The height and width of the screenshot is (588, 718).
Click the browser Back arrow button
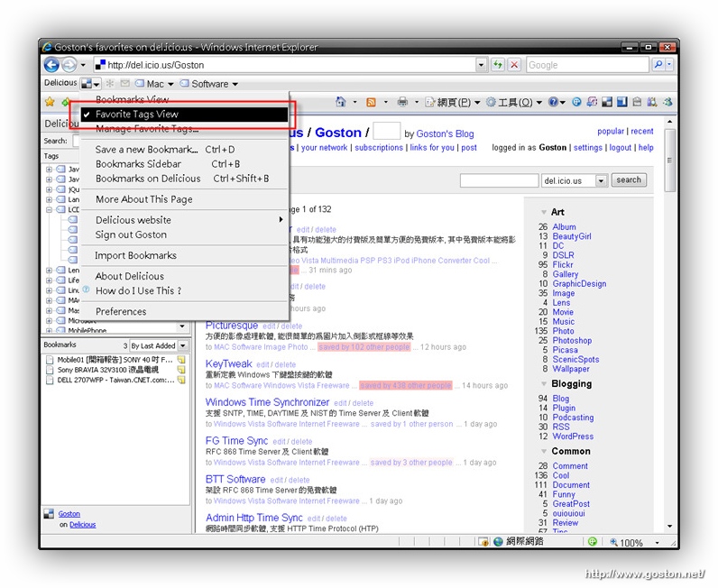click(51, 65)
